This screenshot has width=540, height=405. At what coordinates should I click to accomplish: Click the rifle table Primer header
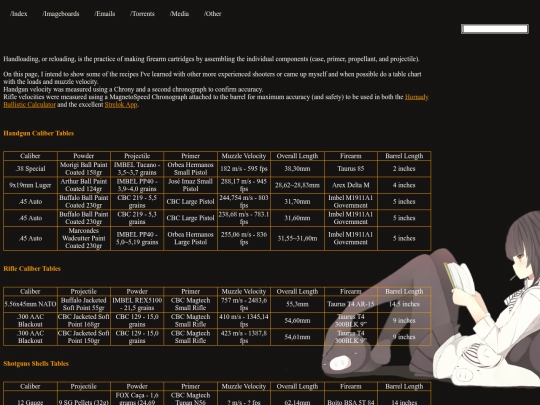click(x=190, y=291)
